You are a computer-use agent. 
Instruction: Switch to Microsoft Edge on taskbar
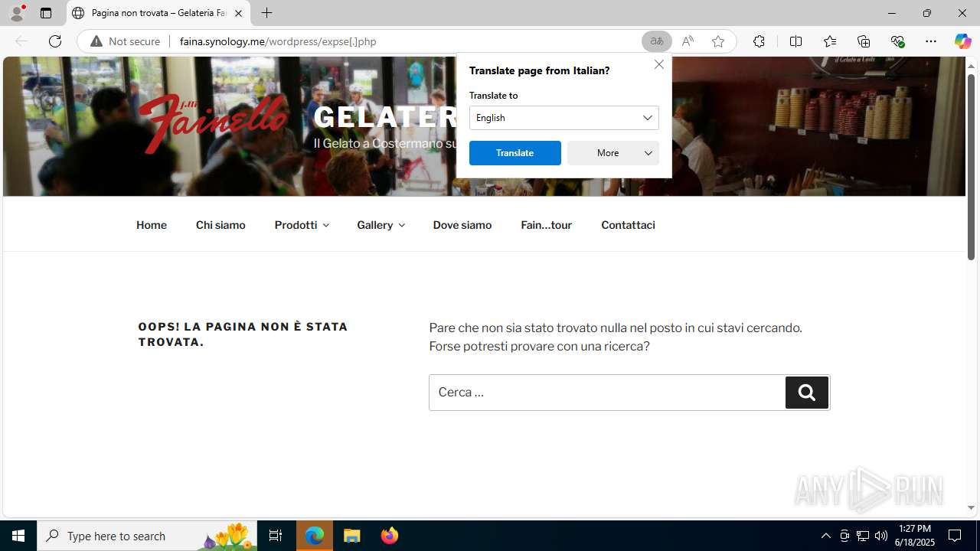[315, 536]
